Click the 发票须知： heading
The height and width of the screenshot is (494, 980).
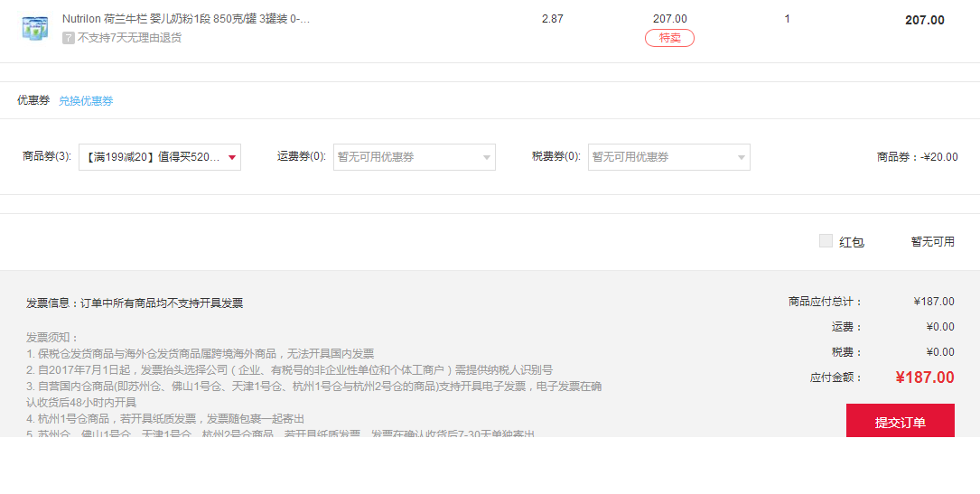click(x=52, y=337)
